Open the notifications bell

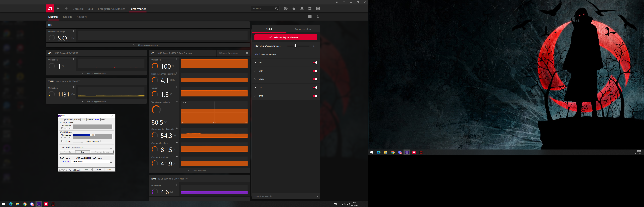tap(302, 8)
